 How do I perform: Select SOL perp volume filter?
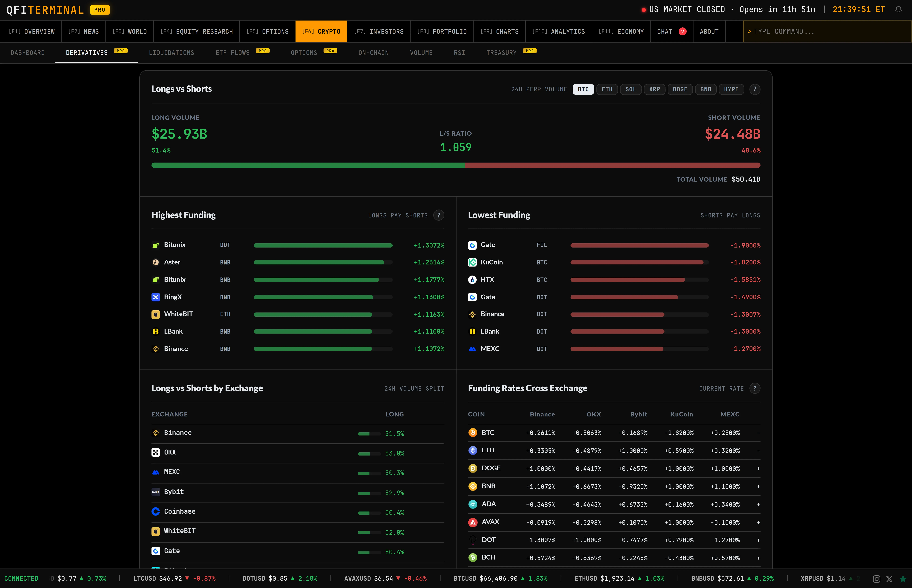[631, 89]
